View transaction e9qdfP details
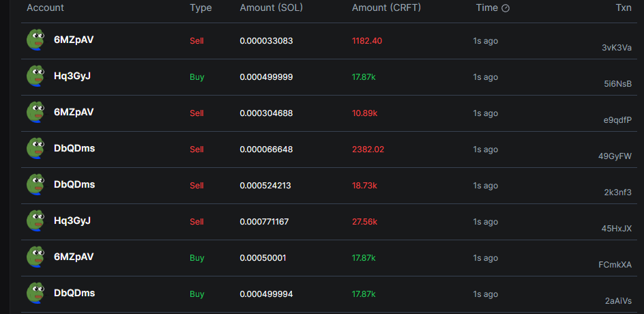This screenshot has height=314, width=644. 617,120
